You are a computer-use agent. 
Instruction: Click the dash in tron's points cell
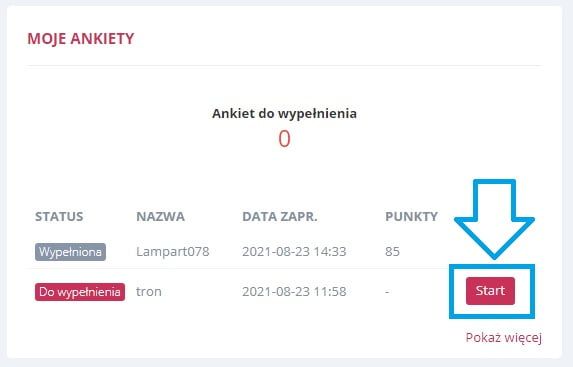[387, 292]
